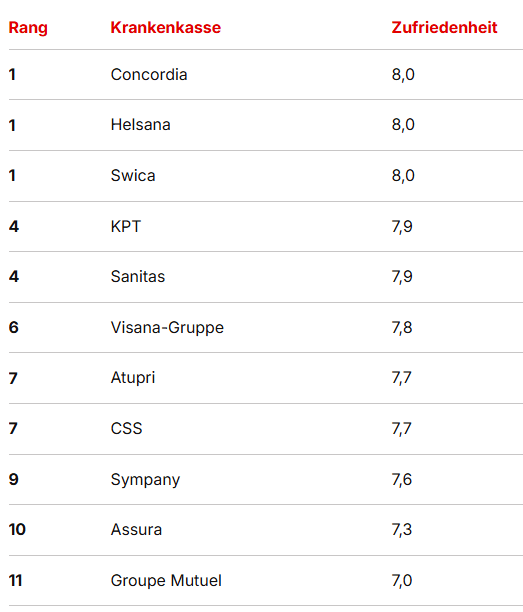Click rank number 10
The height and width of the screenshot is (612, 523).
click(17, 530)
